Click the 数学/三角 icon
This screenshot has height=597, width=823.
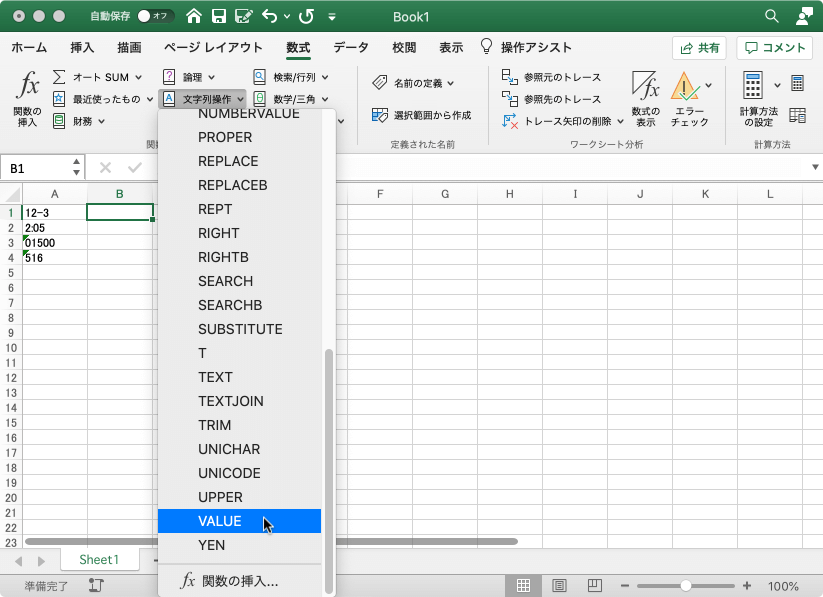[259, 99]
